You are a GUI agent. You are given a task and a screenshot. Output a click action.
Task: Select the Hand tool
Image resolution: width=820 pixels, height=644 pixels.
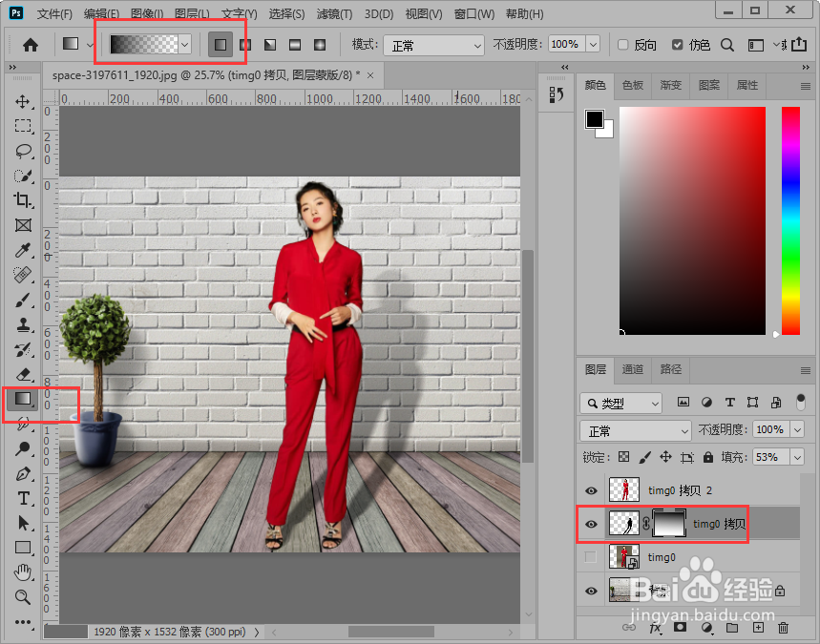pyautogui.click(x=23, y=572)
